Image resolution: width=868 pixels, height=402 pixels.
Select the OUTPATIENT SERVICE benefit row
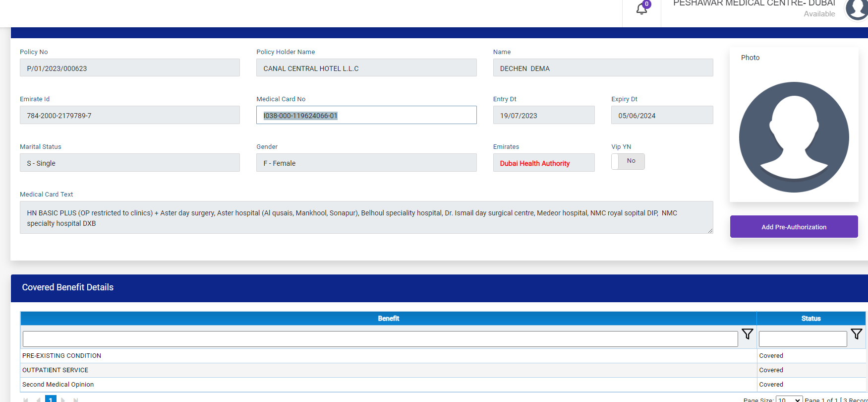(56, 370)
